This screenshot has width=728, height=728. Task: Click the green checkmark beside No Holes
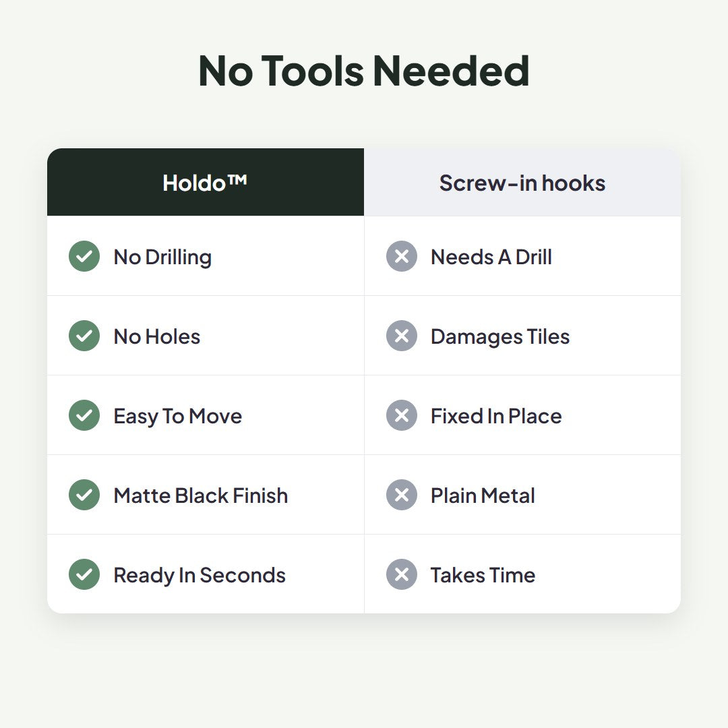click(84, 336)
